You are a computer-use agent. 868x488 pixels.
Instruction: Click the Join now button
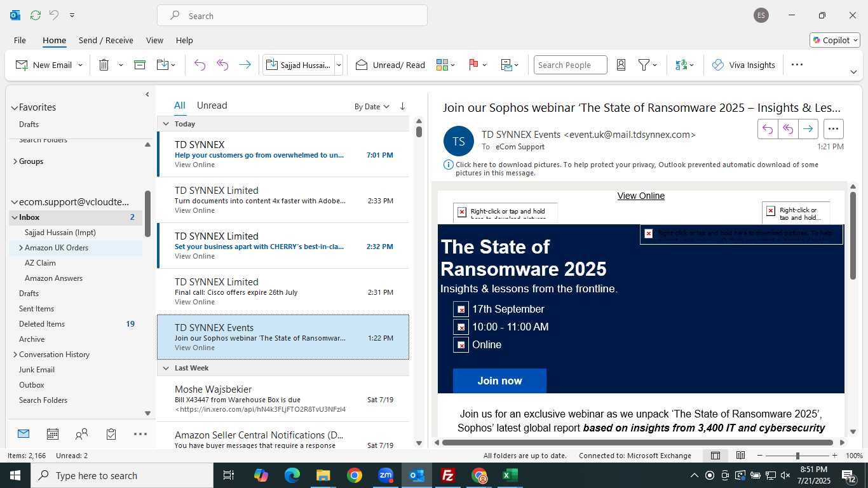click(x=499, y=381)
